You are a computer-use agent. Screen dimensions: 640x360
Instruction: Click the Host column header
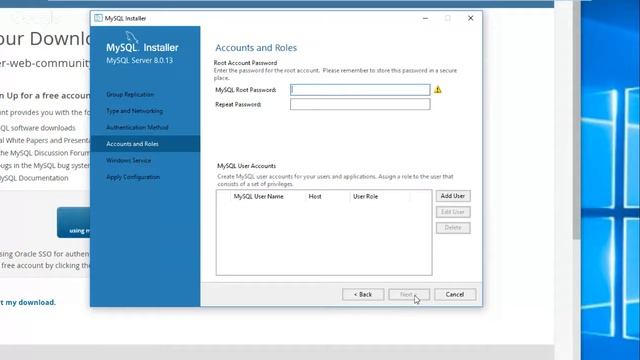[315, 196]
